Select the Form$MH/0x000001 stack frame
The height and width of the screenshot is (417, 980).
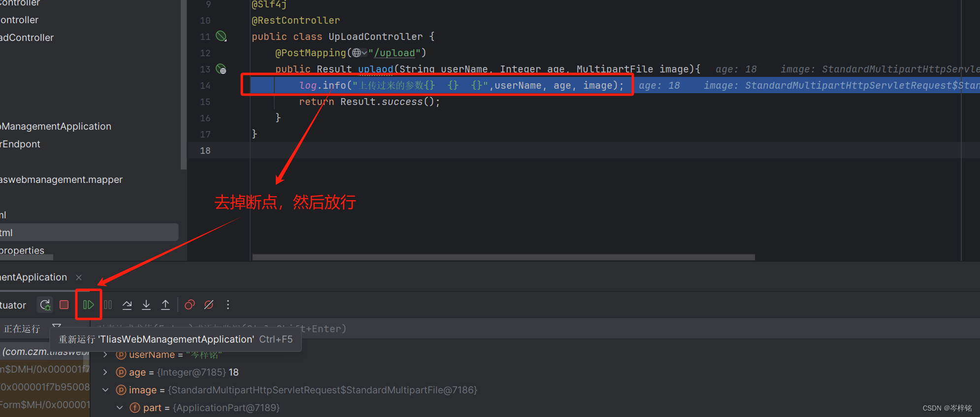[x=45, y=405]
